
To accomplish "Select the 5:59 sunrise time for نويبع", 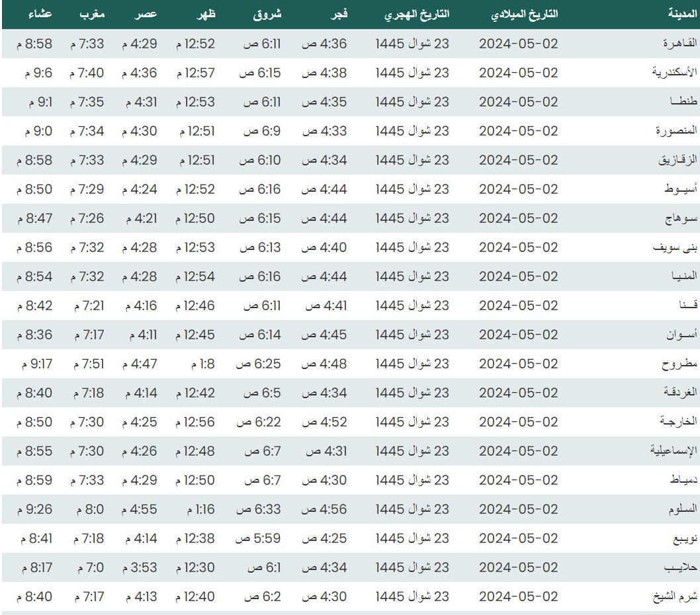I will click(x=259, y=538).
